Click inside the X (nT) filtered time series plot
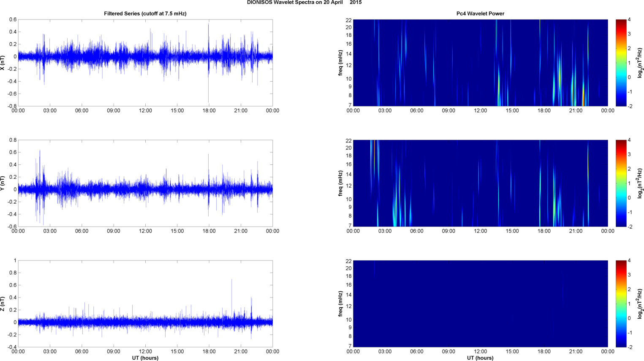644x361 pixels. click(x=145, y=63)
